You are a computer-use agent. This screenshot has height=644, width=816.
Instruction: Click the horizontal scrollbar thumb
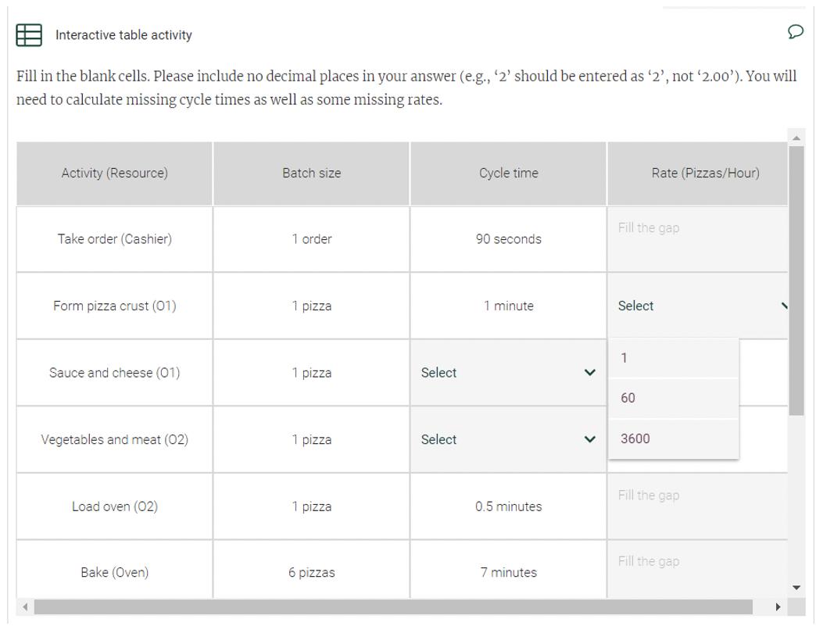click(393, 606)
